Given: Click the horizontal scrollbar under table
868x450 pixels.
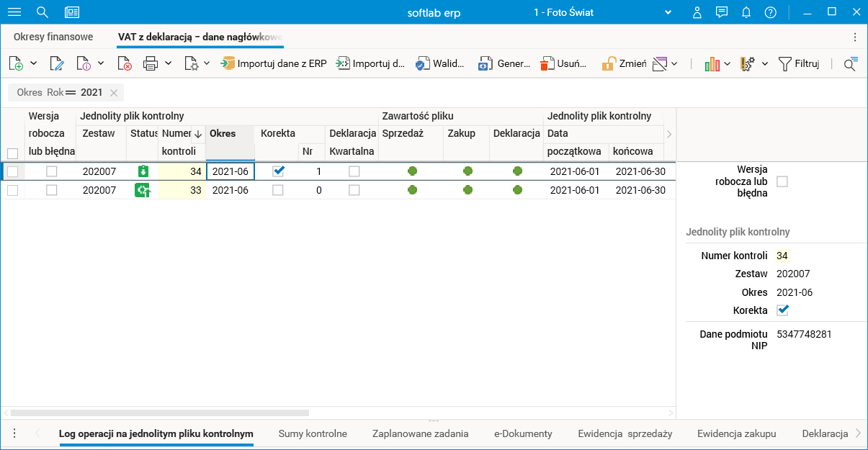Looking at the screenshot, I should (160, 413).
